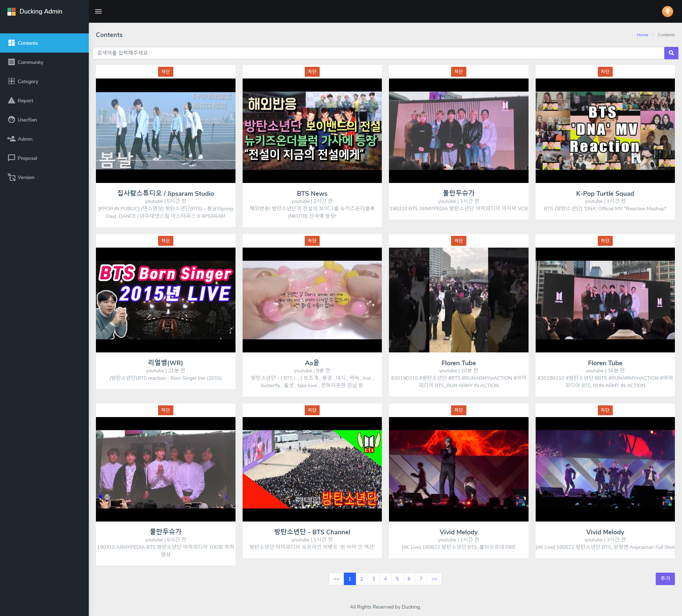The width and height of the screenshot is (682, 616).
Task: Go to first page with << button
Action: 336,579
